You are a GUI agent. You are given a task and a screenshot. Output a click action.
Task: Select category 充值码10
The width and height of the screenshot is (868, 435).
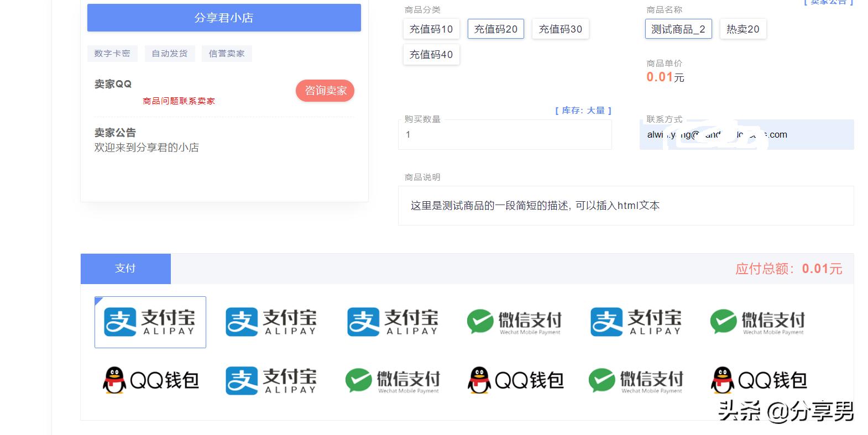pyautogui.click(x=431, y=29)
